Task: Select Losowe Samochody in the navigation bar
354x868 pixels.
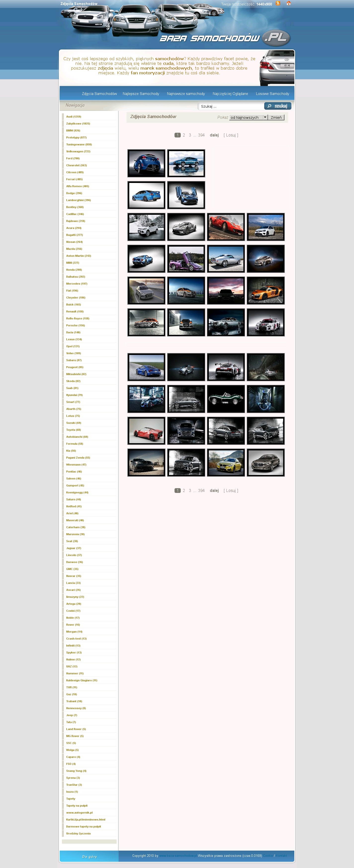Action: pyautogui.click(x=272, y=94)
